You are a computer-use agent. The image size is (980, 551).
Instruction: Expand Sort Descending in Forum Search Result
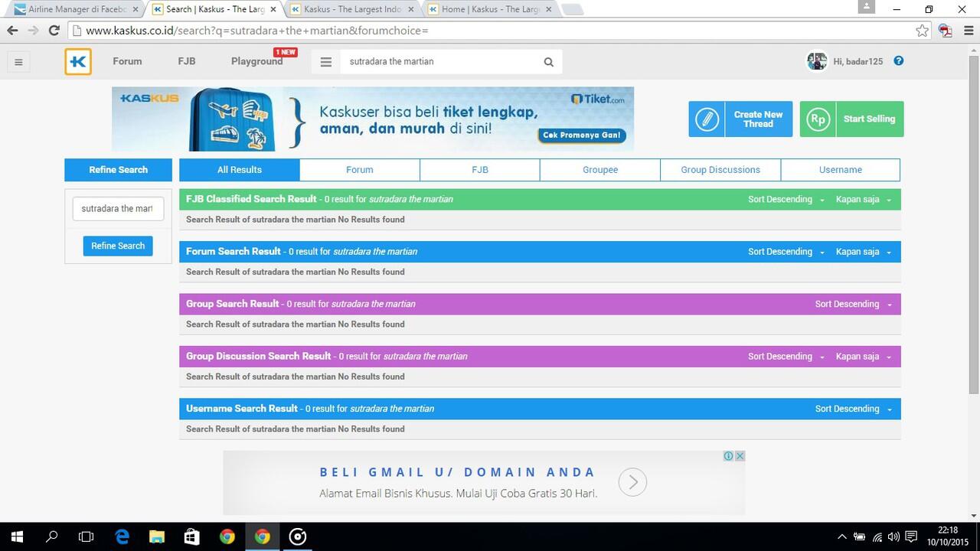point(786,252)
